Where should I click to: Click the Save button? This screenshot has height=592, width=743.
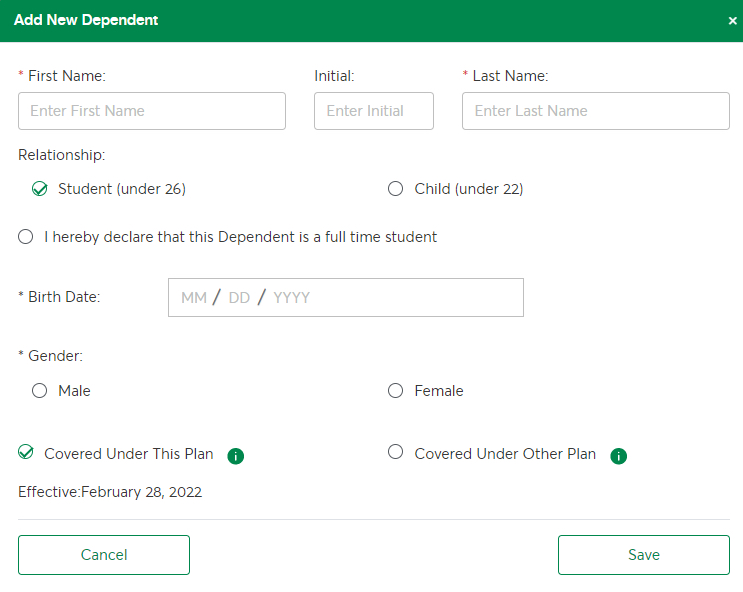pos(644,555)
